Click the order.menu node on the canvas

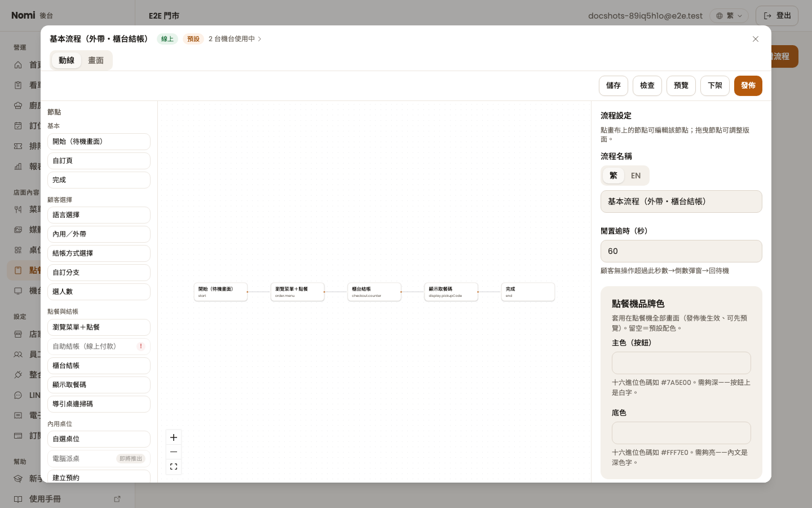tap(298, 292)
